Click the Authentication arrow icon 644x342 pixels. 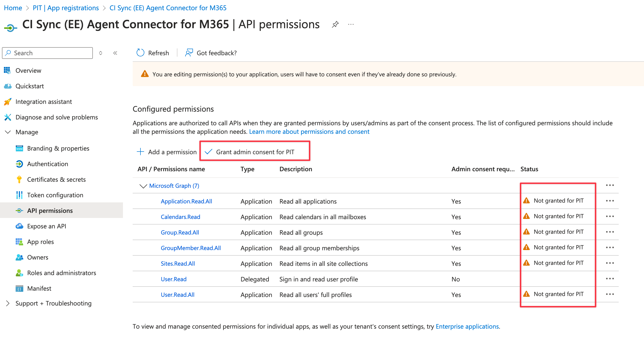(19, 164)
